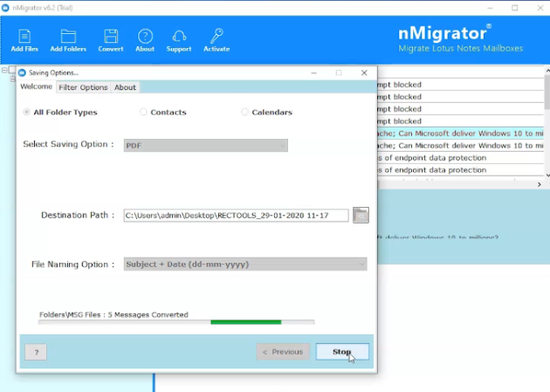
Task: Select the Contacts radio button
Action: tap(143, 112)
